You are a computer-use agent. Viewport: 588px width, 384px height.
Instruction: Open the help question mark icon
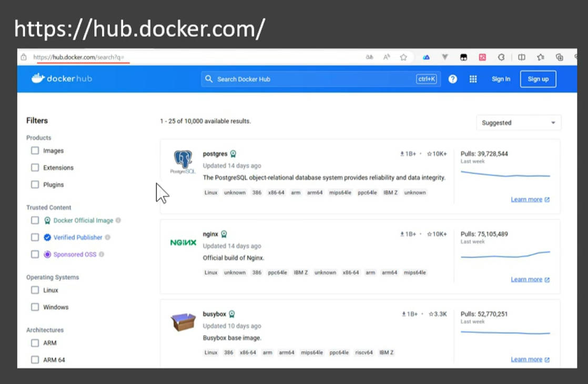click(452, 79)
